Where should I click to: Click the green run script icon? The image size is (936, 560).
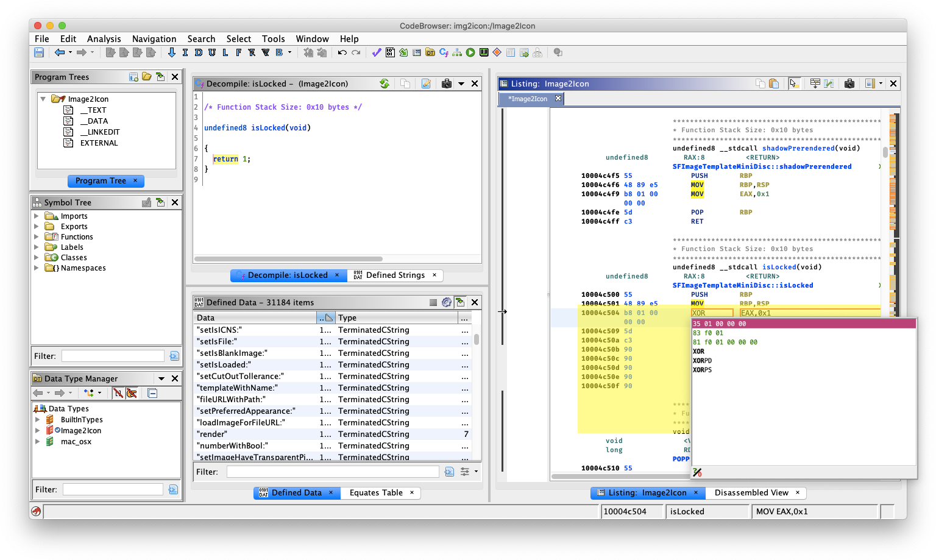coord(470,52)
